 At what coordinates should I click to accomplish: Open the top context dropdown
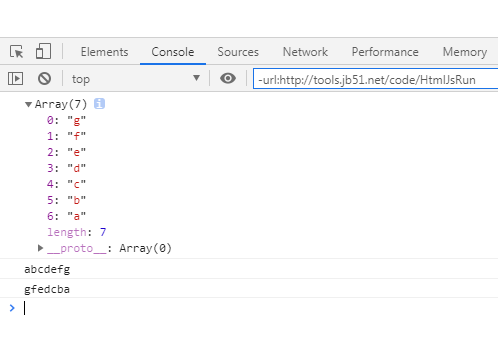coord(136,79)
